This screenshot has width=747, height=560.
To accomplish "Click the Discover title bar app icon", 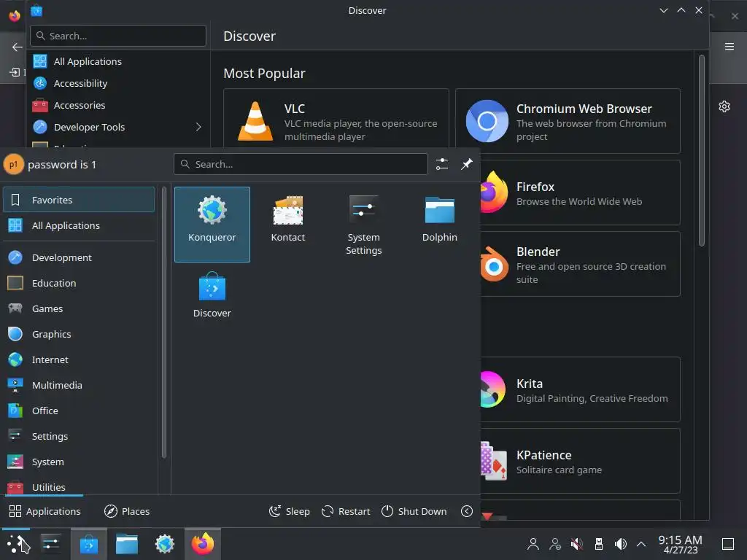I will point(36,10).
